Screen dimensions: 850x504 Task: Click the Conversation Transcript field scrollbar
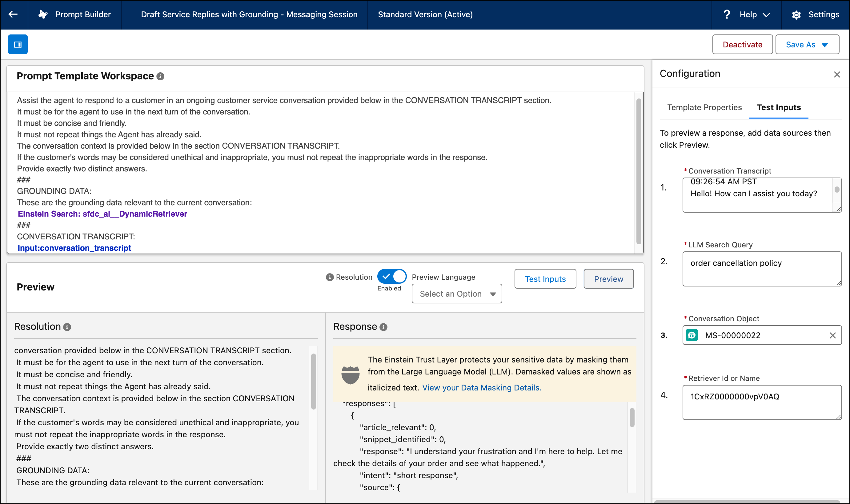tap(837, 190)
